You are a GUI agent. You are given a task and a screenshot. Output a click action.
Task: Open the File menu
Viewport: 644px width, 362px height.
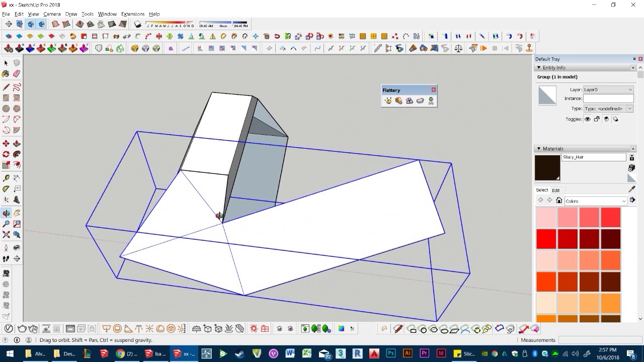[x=6, y=14]
